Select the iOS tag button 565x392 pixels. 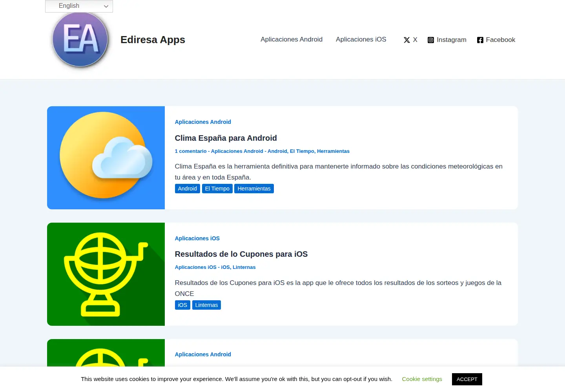(182, 305)
